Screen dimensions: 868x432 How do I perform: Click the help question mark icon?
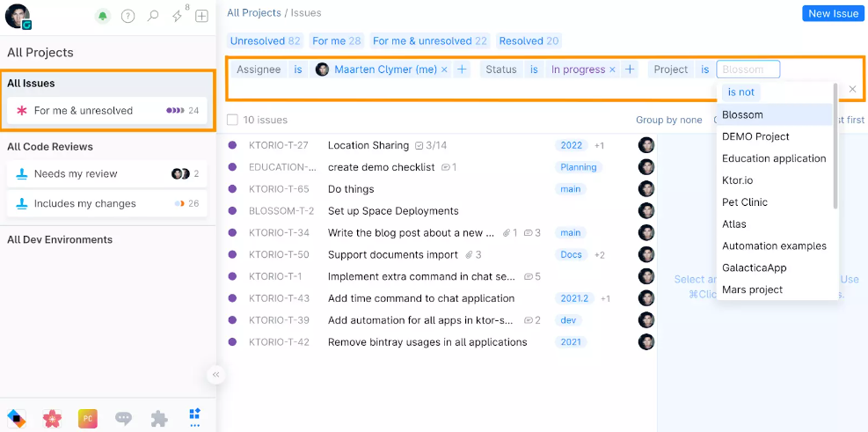click(x=128, y=16)
